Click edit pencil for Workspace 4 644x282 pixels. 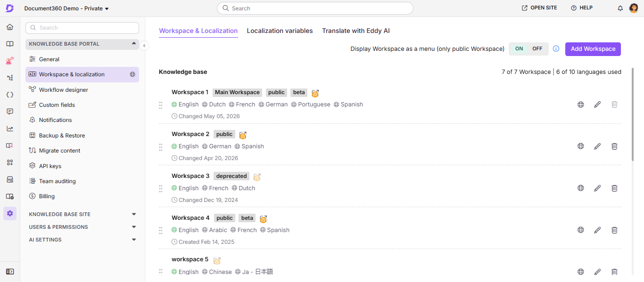tap(597, 230)
